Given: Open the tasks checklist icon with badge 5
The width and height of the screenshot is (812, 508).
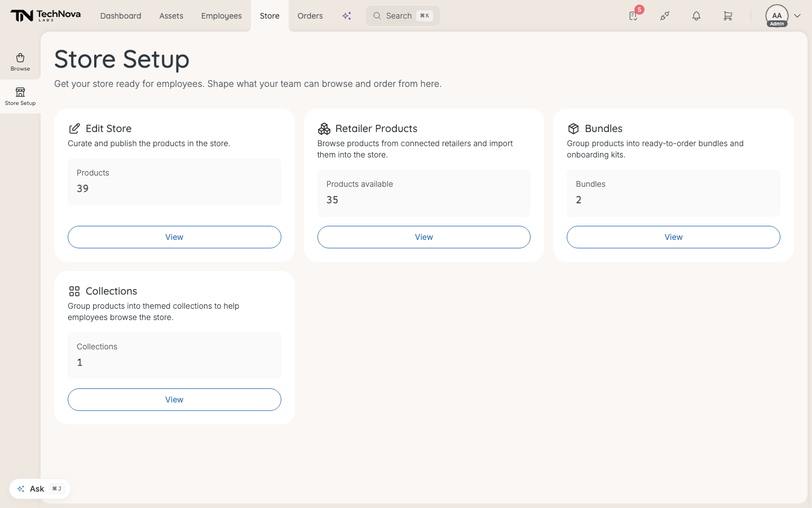Looking at the screenshot, I should (633, 16).
